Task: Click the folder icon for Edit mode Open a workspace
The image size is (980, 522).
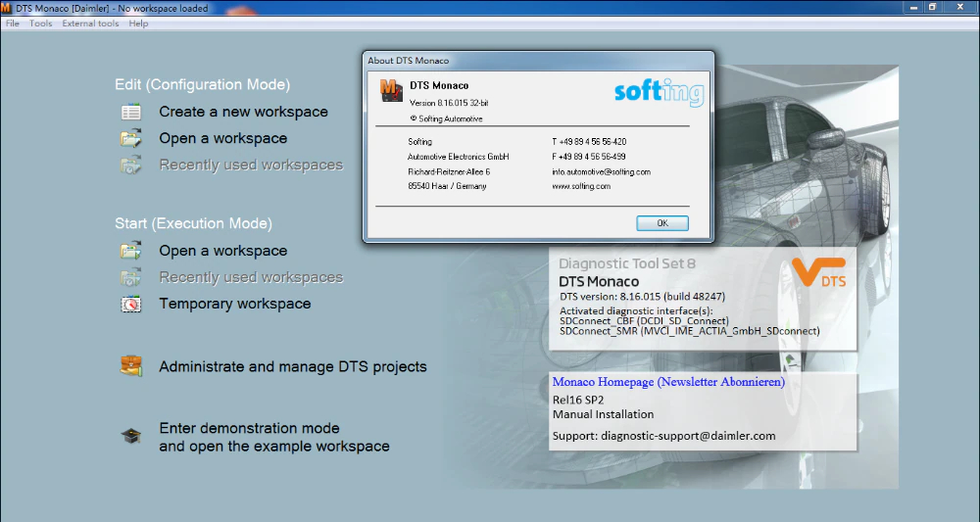Action: coord(131,138)
